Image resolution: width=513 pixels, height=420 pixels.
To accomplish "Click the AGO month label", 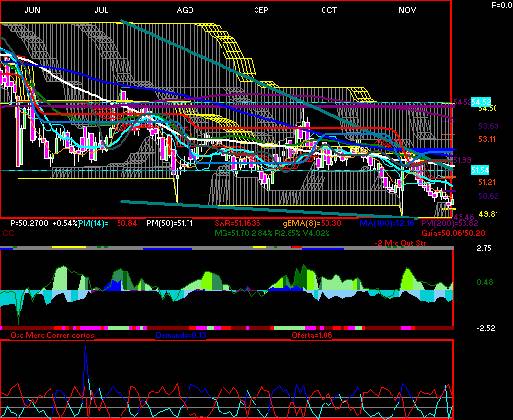I will coord(185,10).
